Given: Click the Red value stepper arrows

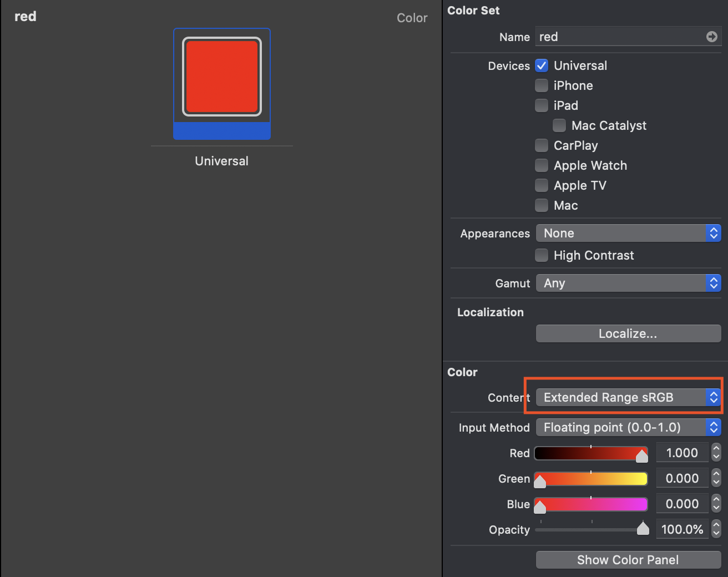Looking at the screenshot, I should (716, 453).
